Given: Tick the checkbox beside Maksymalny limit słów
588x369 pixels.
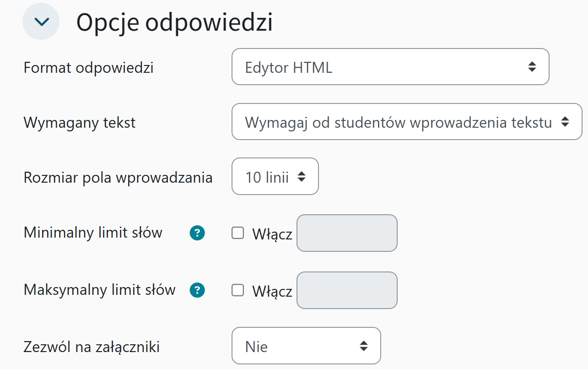Looking at the screenshot, I should click(x=237, y=290).
